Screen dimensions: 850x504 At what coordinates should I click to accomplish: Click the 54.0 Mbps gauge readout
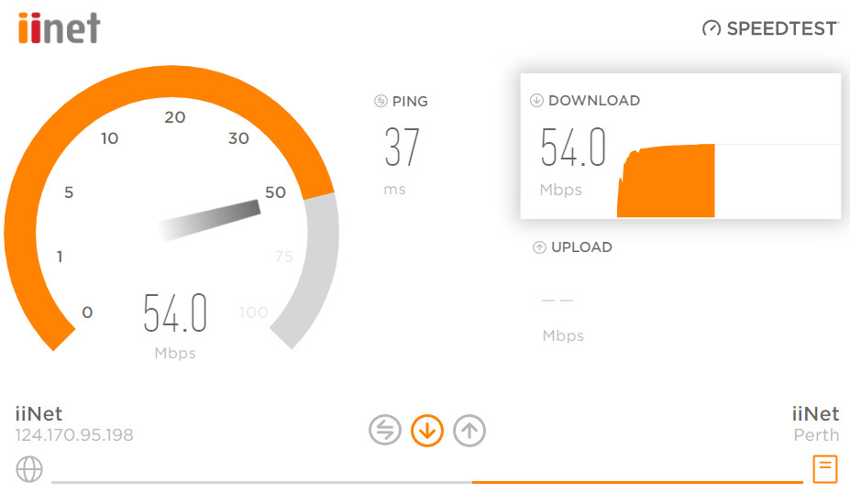175,324
